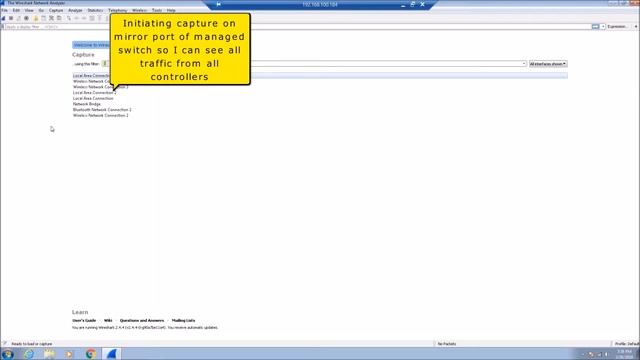Click the restart capture toolbar icon
Screen dimensions: 640x360
(x=18, y=18)
